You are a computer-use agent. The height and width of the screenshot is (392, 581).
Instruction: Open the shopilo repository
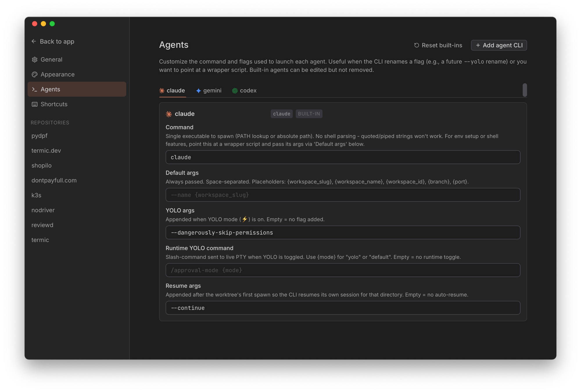42,166
